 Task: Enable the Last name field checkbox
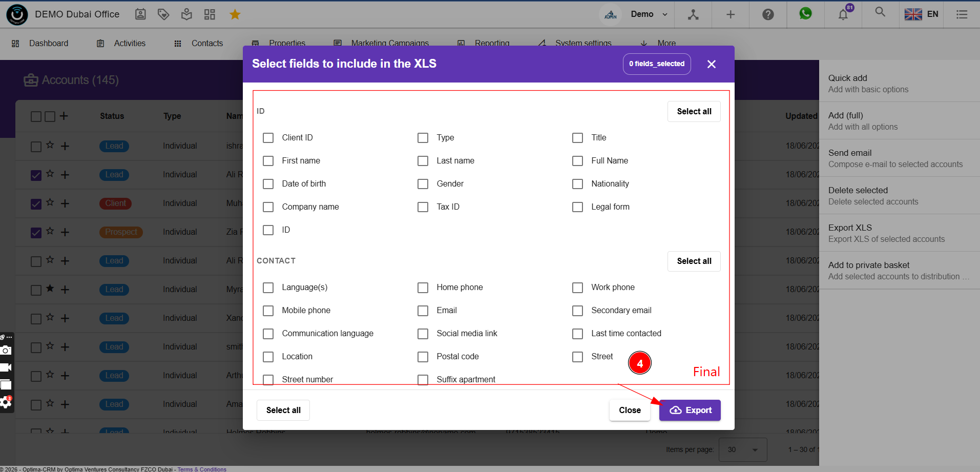tap(423, 161)
